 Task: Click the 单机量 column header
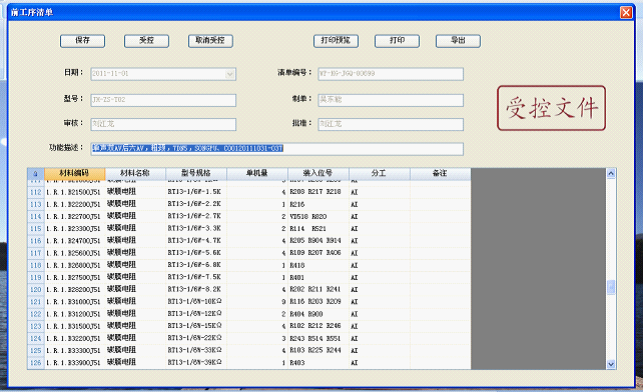pyautogui.click(x=257, y=173)
